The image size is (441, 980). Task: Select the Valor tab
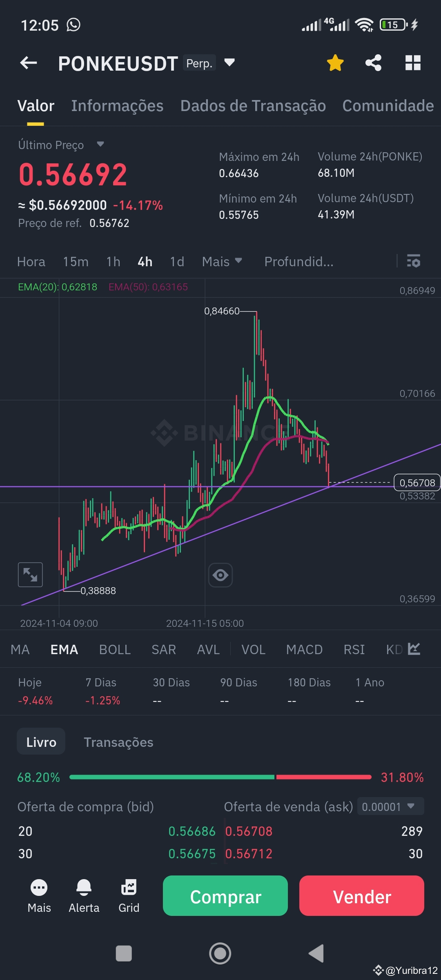point(36,106)
